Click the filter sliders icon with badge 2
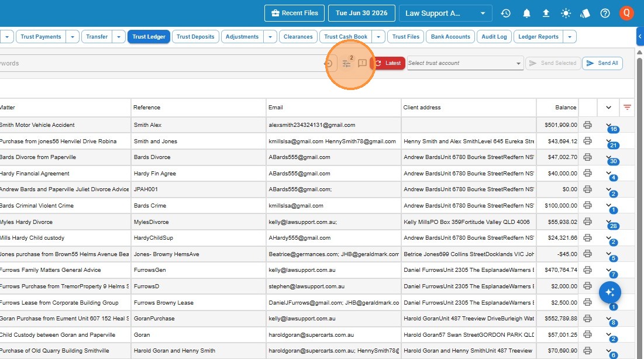 (x=347, y=63)
